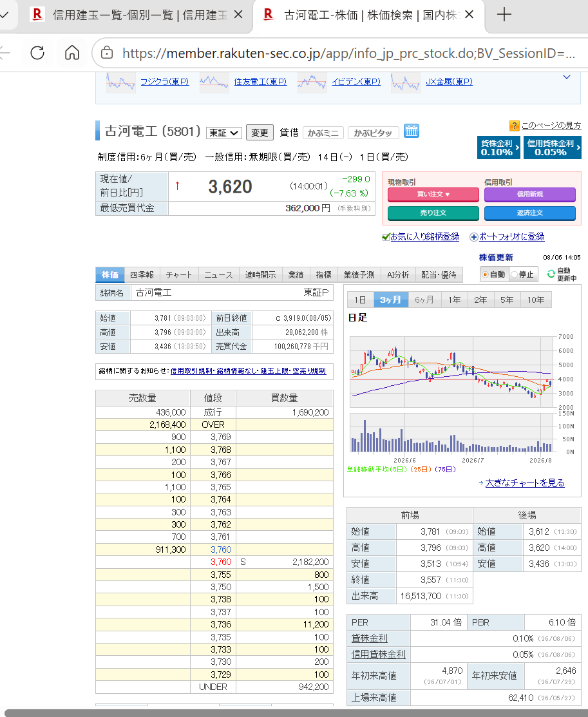Viewport: 588px width, 717px height.
Task: Click the red 3,760 bid price
Action: [x=221, y=562]
